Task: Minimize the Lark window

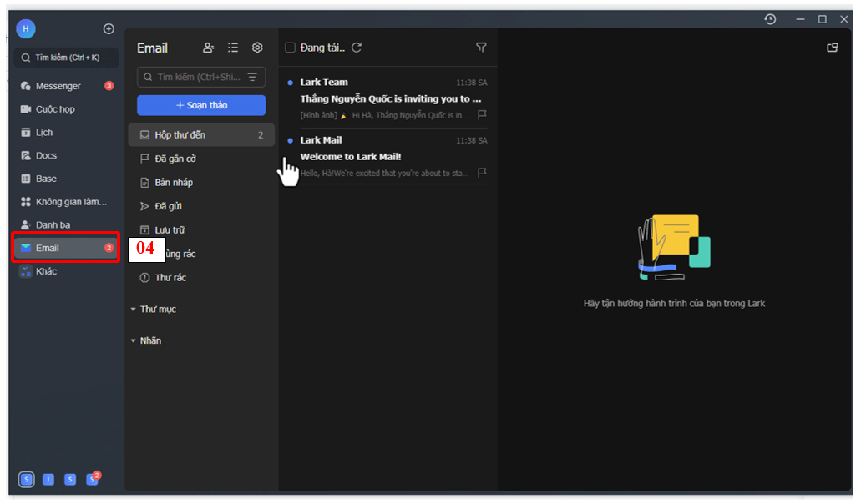Action: tap(800, 19)
